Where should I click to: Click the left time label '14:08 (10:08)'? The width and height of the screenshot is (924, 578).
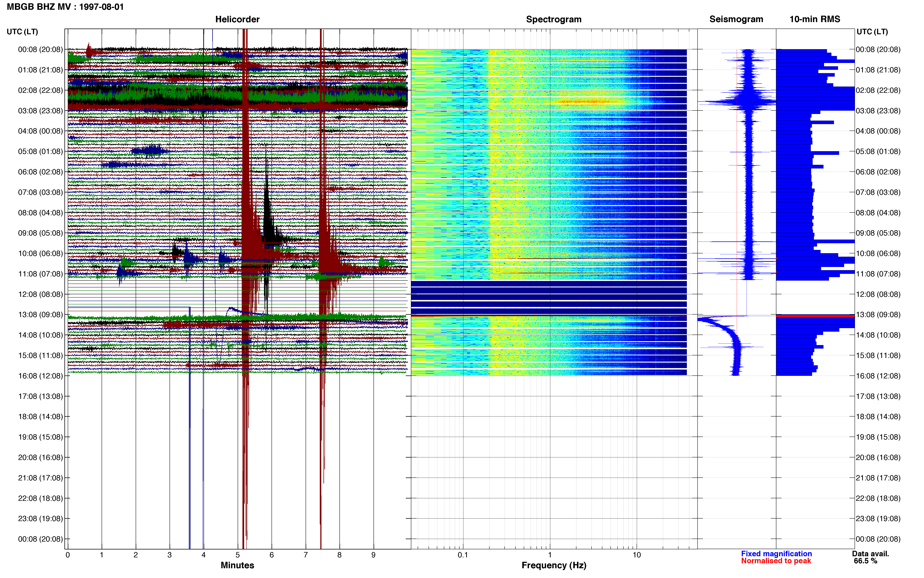41,335
